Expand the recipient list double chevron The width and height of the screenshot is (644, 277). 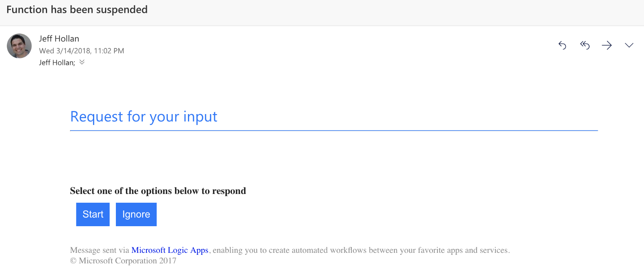point(82,62)
